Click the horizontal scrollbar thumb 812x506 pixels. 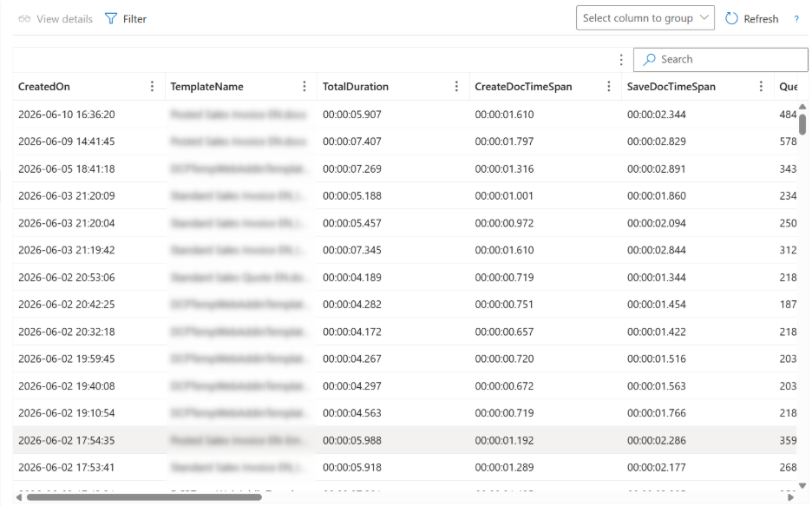click(x=144, y=497)
